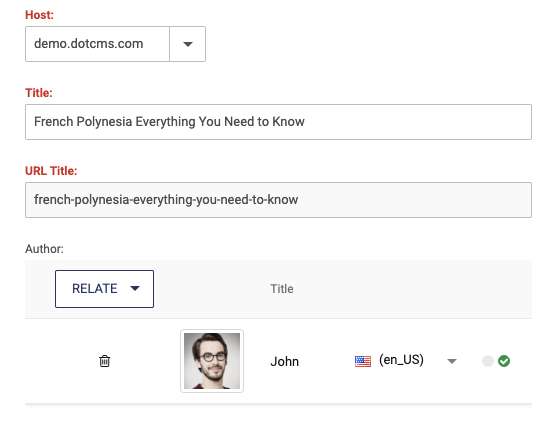The height and width of the screenshot is (428, 548).
Task: Click the grey status circle beside the checkmark
Action: click(488, 361)
